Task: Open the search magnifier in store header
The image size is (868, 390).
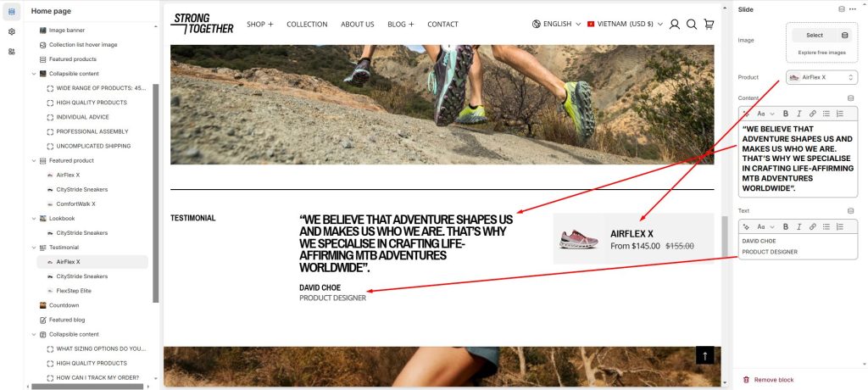Action: click(x=692, y=25)
